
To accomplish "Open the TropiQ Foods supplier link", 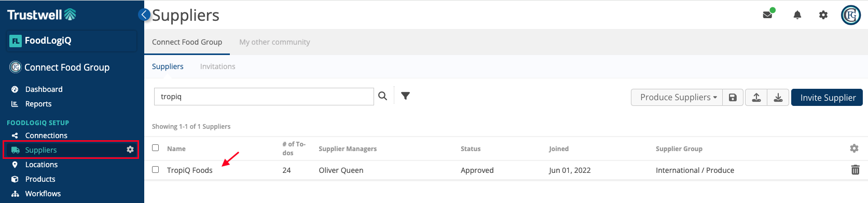I will tap(190, 170).
